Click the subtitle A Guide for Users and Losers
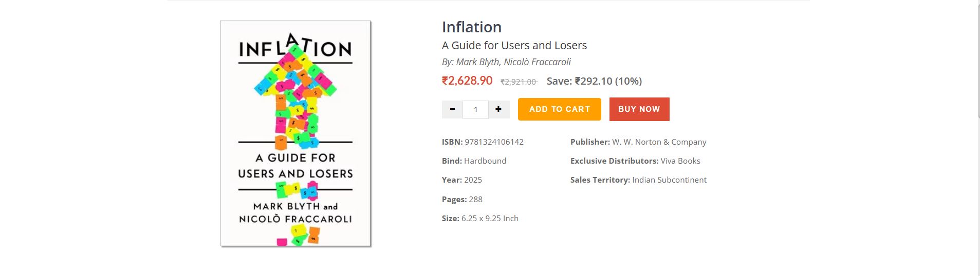 [514, 46]
